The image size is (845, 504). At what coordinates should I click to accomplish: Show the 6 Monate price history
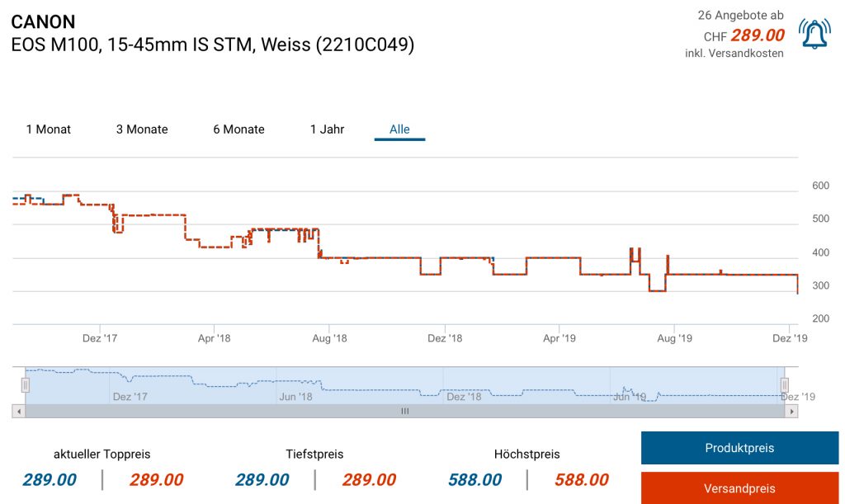[x=238, y=130]
